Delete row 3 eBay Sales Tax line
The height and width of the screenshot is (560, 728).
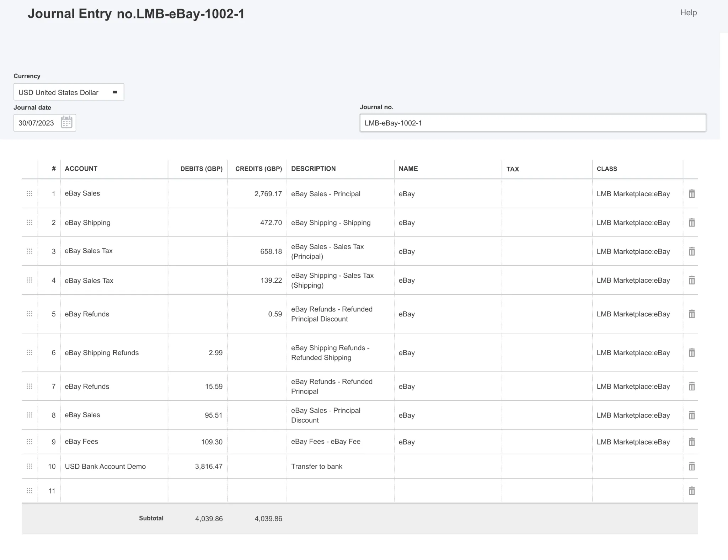pos(692,251)
